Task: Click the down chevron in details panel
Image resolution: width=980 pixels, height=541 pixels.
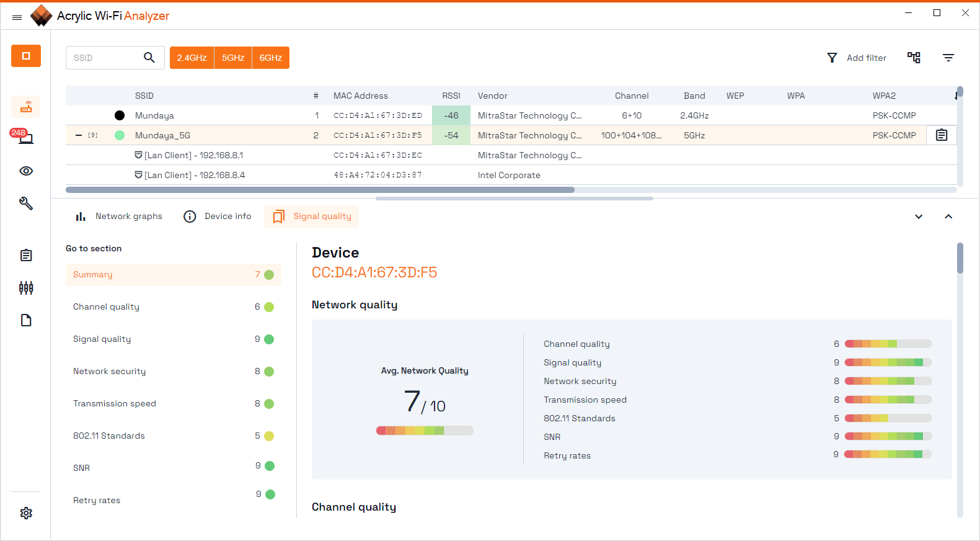Action: 919,217
